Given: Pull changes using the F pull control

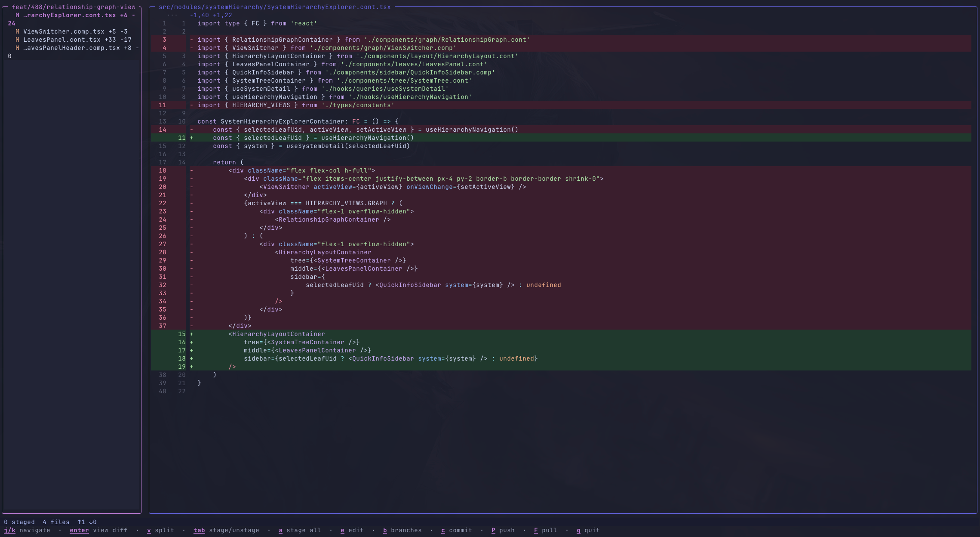Looking at the screenshot, I should [545, 530].
